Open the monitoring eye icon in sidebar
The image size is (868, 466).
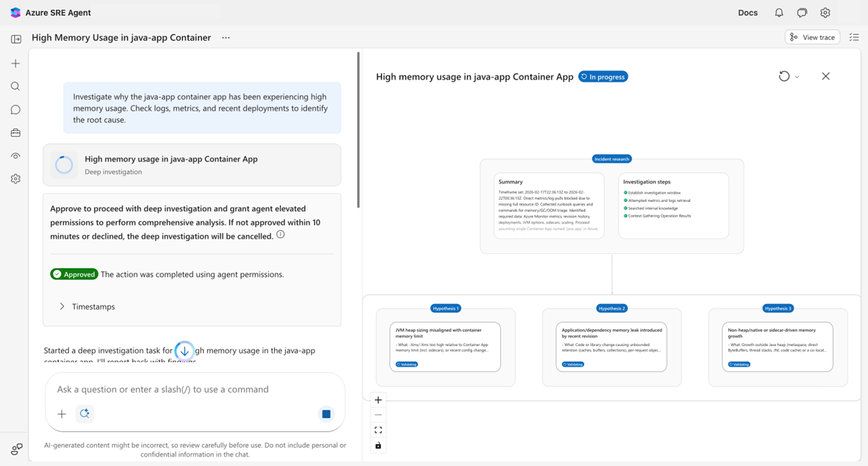click(x=16, y=156)
